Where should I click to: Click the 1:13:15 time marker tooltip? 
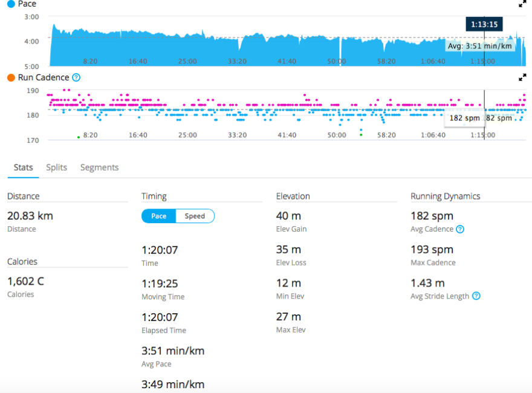coord(484,24)
